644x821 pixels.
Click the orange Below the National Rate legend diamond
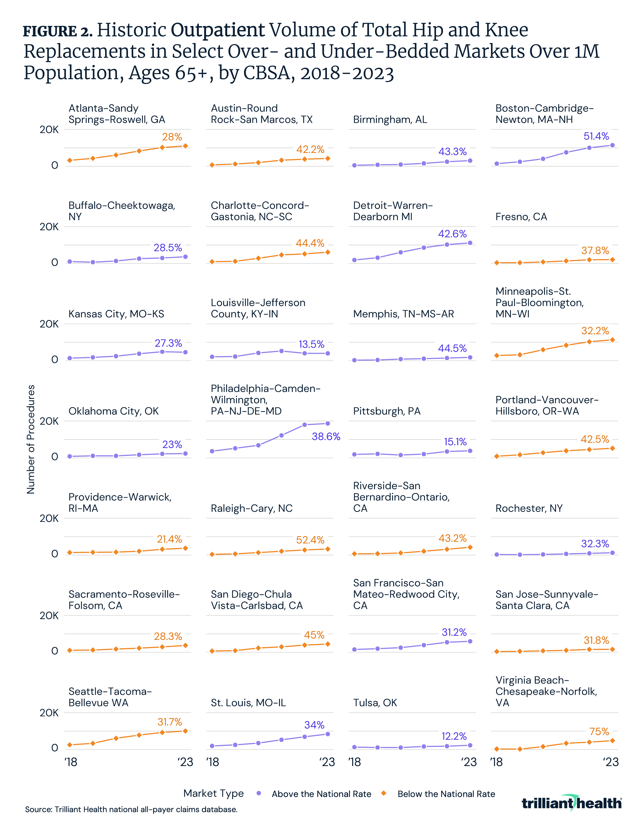[384, 793]
